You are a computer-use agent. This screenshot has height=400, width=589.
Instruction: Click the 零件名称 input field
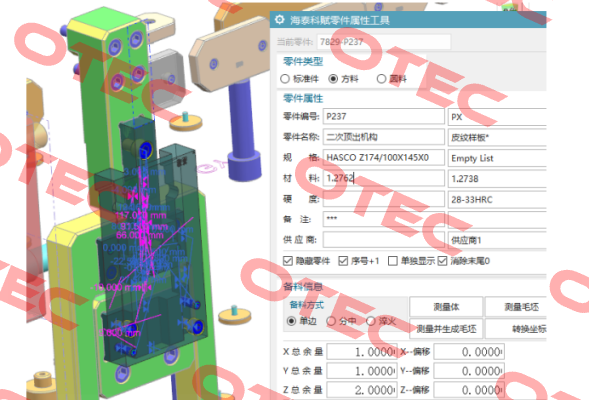click(x=384, y=137)
